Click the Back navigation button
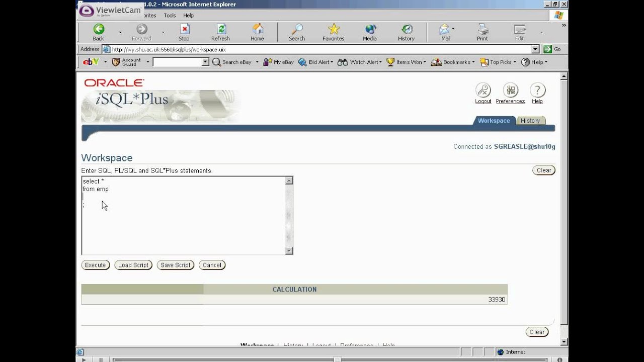644x362 pixels. (x=99, y=32)
